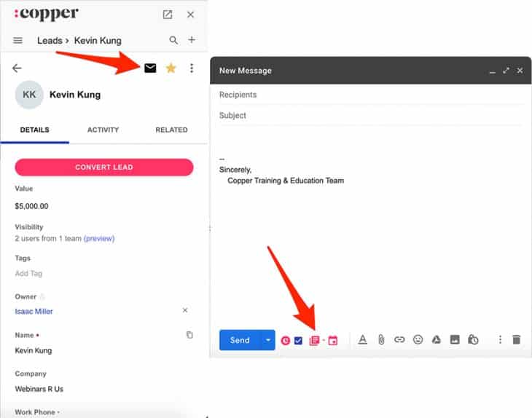Insert a link in the message
Viewport: 532px width, 418px height.
pos(399,339)
